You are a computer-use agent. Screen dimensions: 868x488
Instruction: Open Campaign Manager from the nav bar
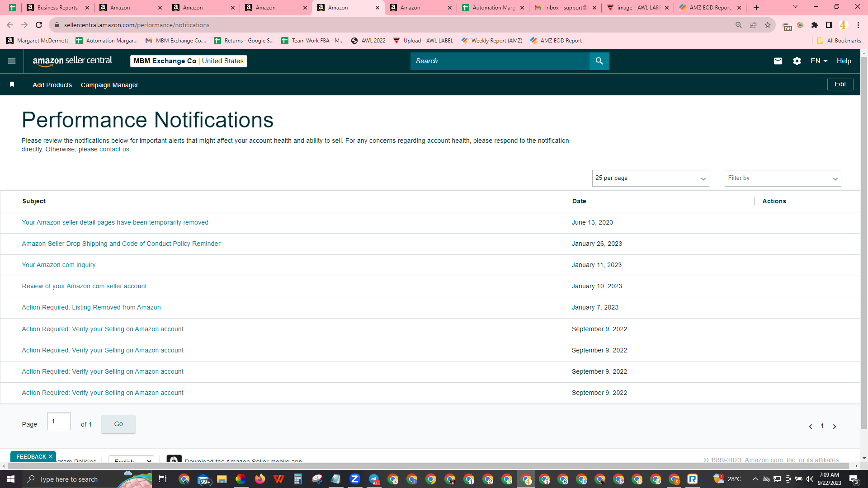click(109, 85)
